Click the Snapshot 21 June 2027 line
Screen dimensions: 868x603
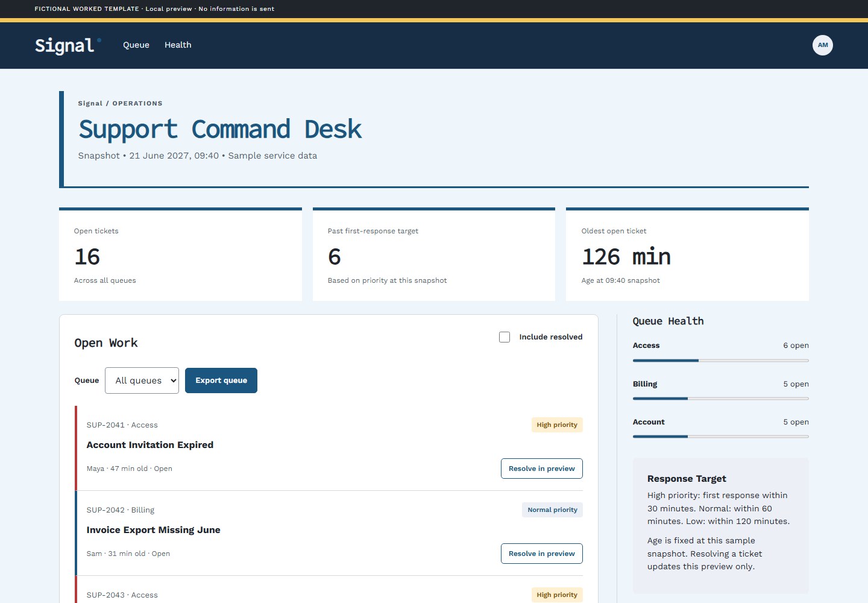click(198, 156)
